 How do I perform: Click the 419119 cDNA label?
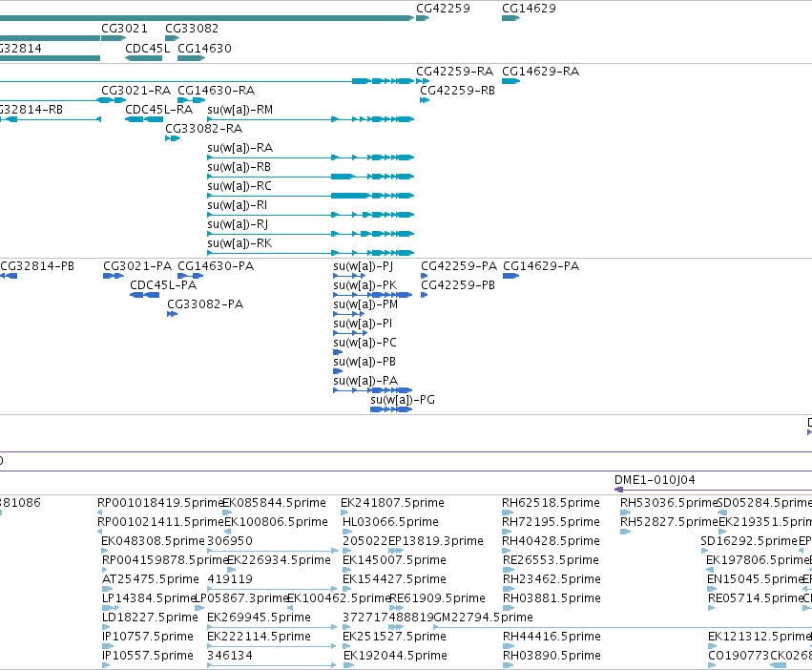pyautogui.click(x=230, y=579)
